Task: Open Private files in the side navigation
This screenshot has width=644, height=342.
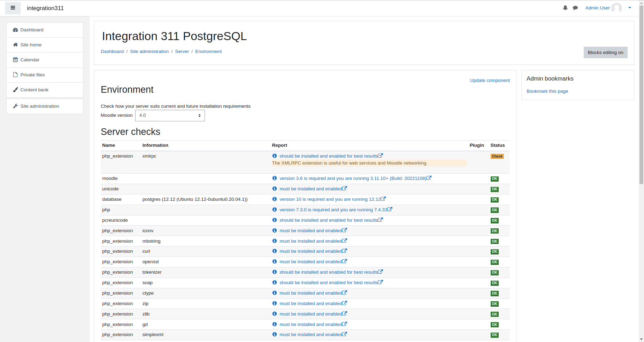Action: pos(45,75)
